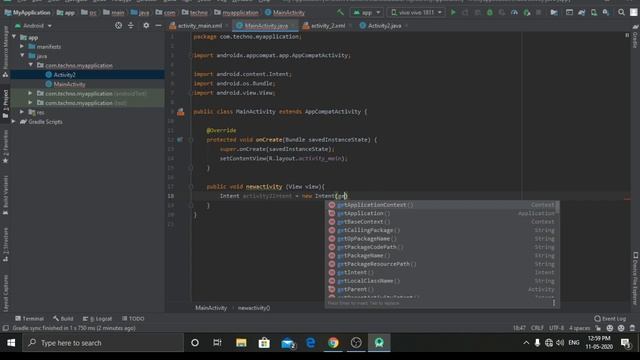Open the Event Log

point(610,319)
